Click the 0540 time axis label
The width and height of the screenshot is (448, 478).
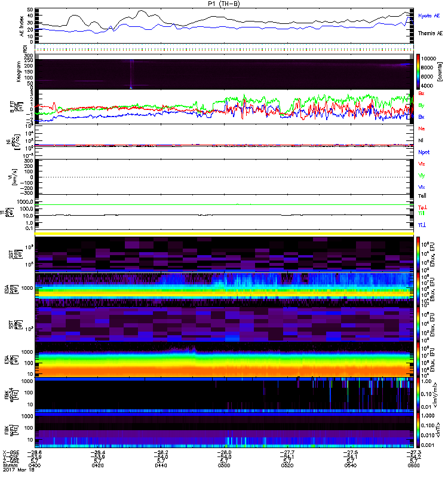click(x=350, y=465)
